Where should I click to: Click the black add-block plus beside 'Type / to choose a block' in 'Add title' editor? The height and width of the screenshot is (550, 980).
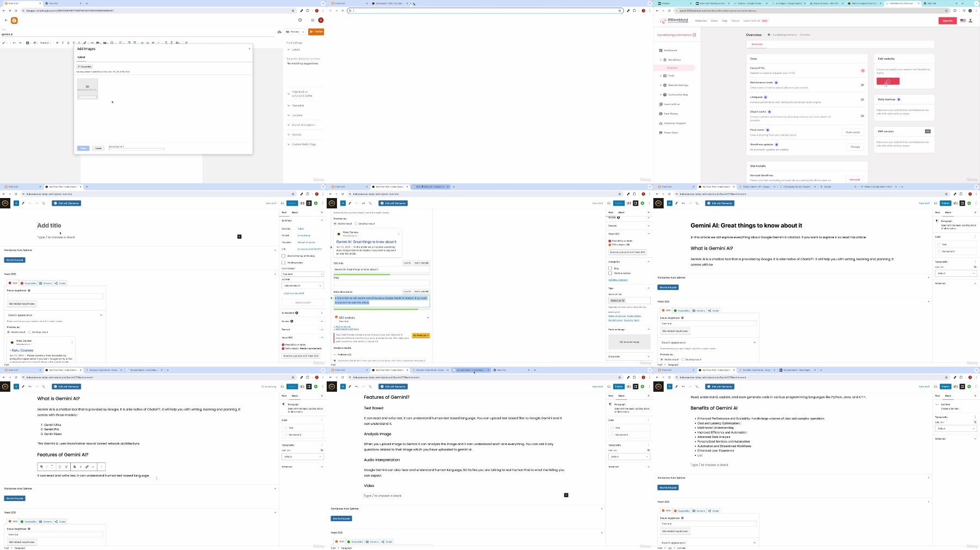point(239,237)
